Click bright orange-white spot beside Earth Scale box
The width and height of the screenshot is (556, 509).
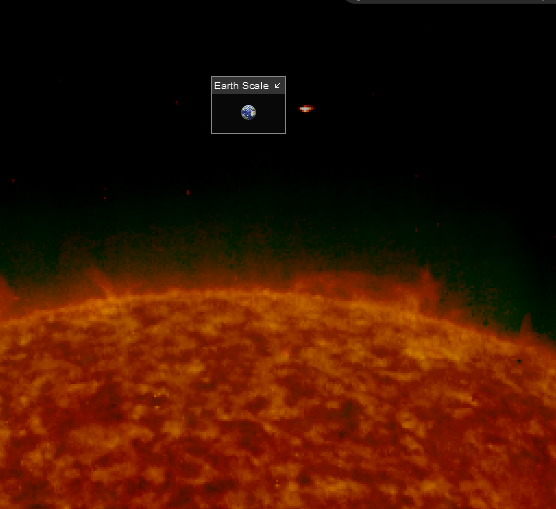click(x=306, y=109)
